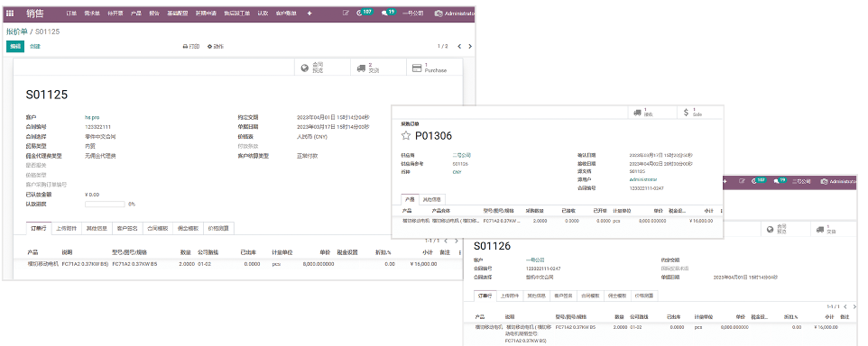Switch to the 客户签名 tab in S01125
868x346 pixels.
[127, 228]
